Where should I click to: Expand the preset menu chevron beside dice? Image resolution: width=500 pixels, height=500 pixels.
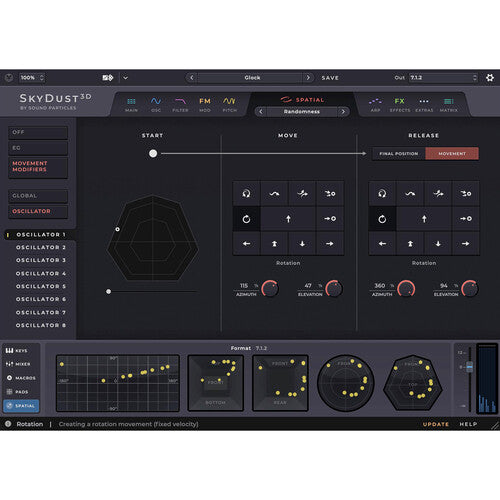click(x=125, y=78)
